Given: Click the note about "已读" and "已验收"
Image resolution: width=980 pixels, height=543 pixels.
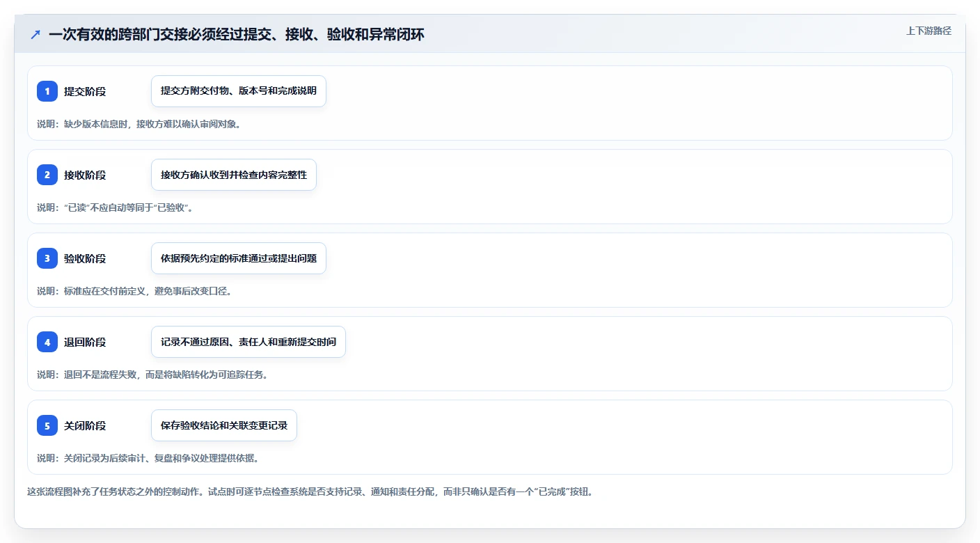Looking at the screenshot, I should click(115, 207).
